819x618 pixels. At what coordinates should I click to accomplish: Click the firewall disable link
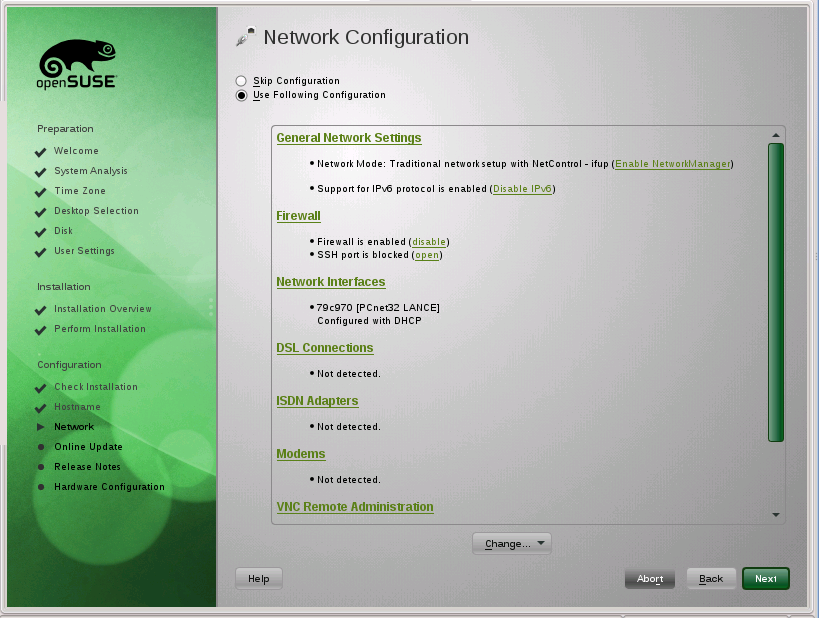pos(429,242)
